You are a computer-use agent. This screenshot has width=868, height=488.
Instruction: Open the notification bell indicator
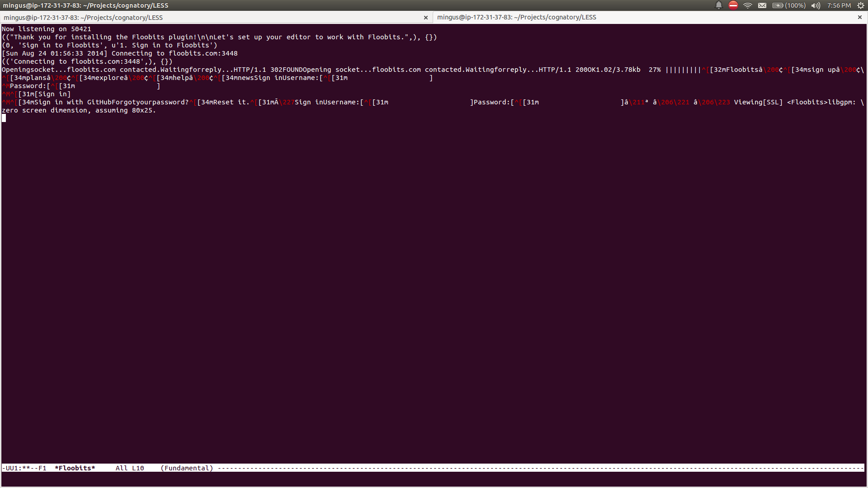point(719,5)
